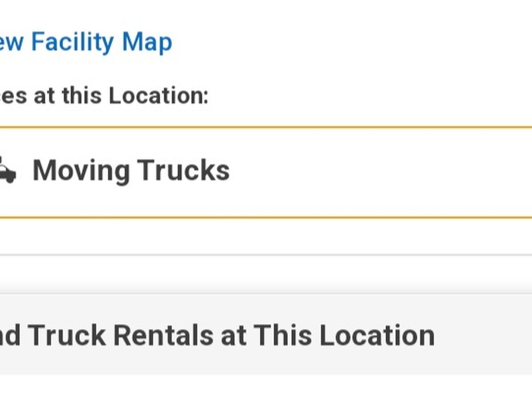Click the gray section header bar right of heading
The height and width of the screenshot is (399, 532).
(x=483, y=335)
